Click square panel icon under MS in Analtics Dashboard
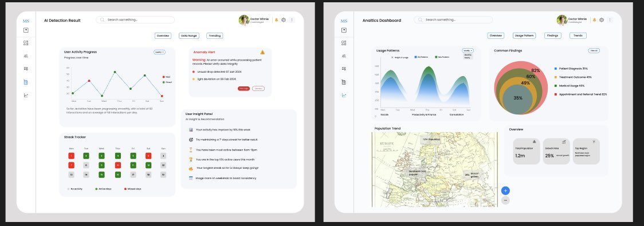The image size is (644, 226). coord(344,30)
